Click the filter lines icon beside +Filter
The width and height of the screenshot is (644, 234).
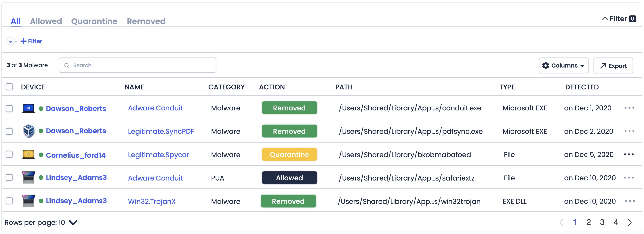[x=11, y=41]
